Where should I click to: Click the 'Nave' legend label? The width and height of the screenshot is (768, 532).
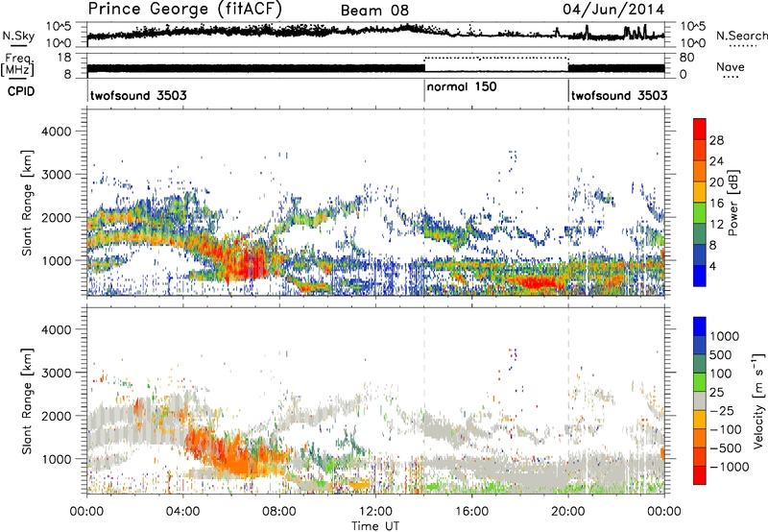731,67
